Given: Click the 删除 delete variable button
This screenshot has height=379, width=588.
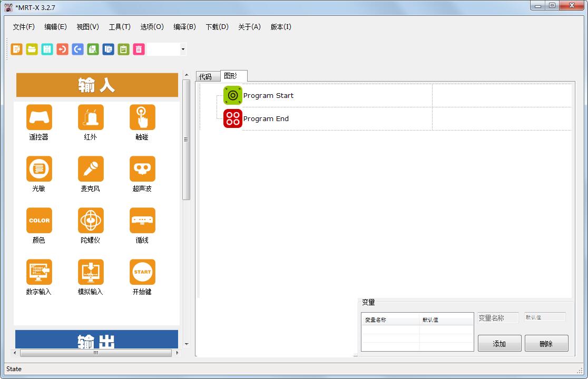Looking at the screenshot, I should (x=546, y=343).
